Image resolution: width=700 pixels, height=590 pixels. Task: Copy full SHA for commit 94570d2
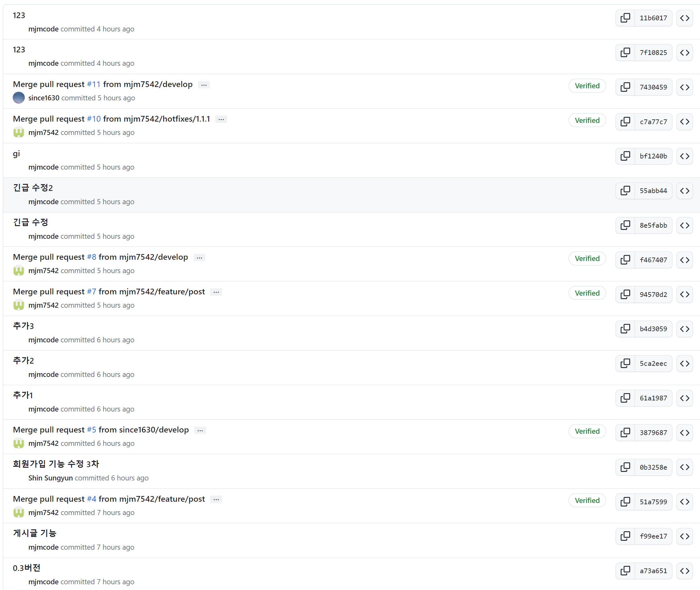[x=625, y=295]
